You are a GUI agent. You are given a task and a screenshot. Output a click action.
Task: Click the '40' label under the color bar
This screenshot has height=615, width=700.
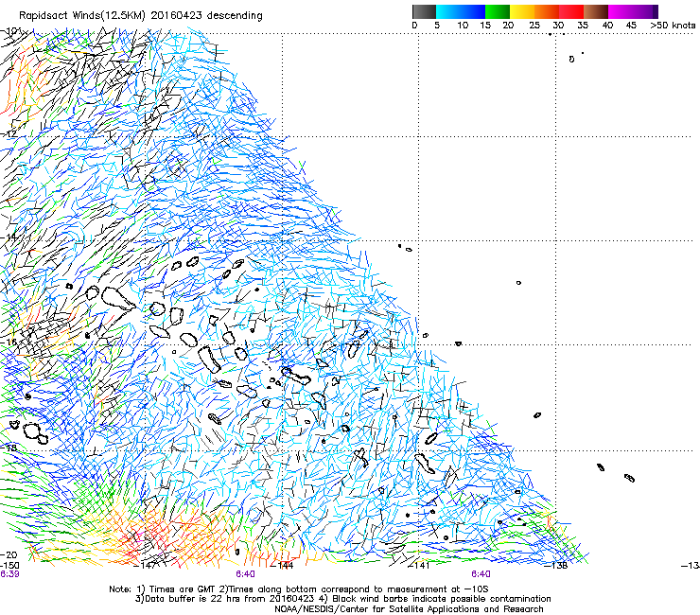[x=607, y=26]
